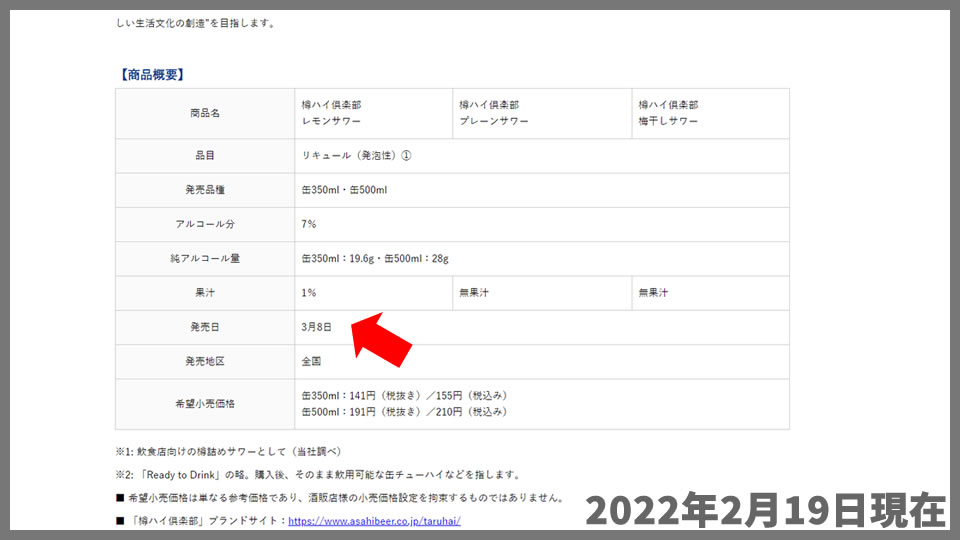Select the 無果汁 cell under プレーンサワー
The height and width of the screenshot is (540, 960).
coord(542,293)
